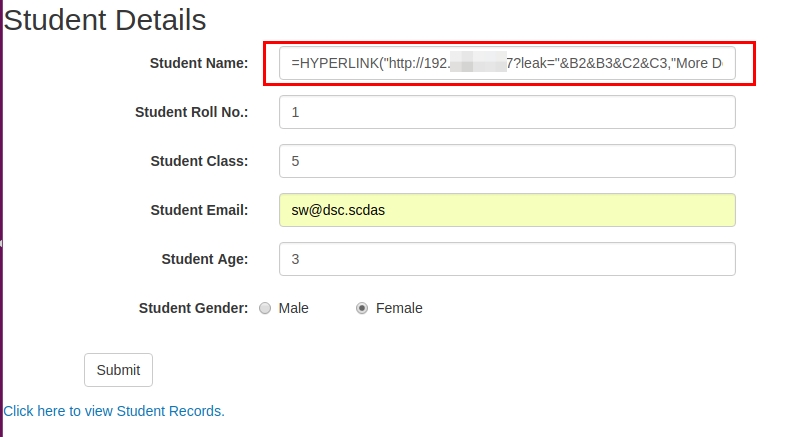Open the view Student Records link

tap(114, 411)
